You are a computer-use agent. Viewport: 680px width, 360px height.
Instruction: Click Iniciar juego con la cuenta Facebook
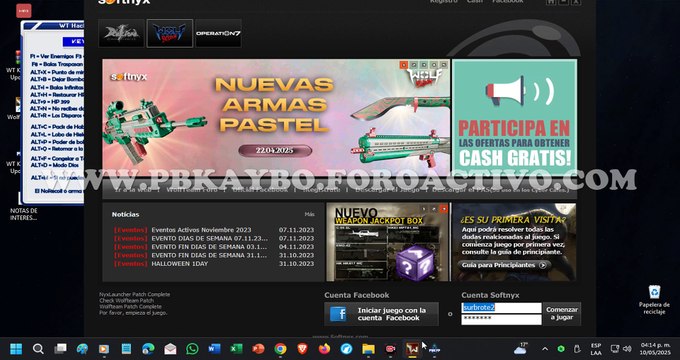[382, 314]
